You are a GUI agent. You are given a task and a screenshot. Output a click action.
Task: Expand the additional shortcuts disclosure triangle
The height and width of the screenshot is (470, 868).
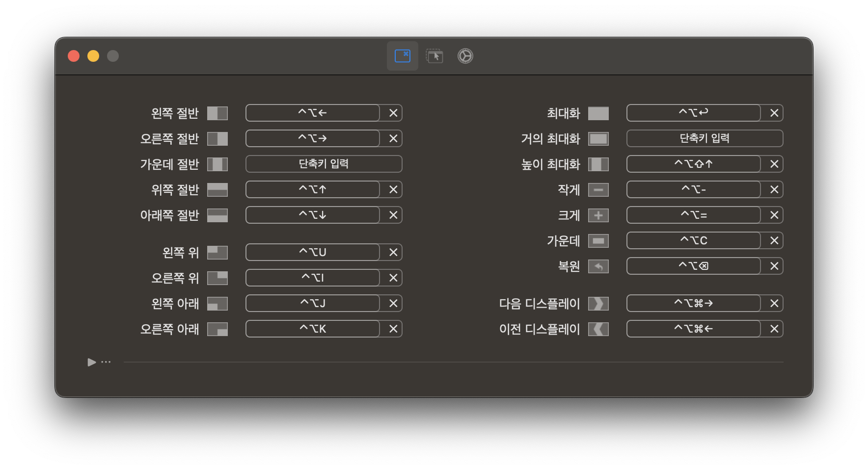(x=92, y=362)
